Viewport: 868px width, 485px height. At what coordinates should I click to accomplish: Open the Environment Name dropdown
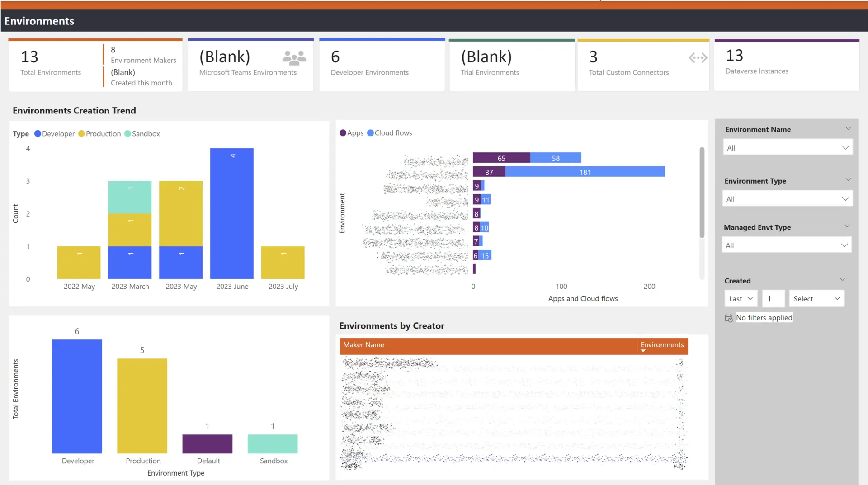coord(787,148)
